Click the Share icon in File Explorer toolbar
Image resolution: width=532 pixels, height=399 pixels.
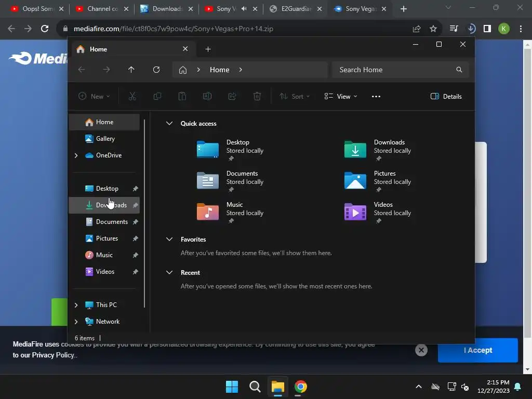pyautogui.click(x=232, y=96)
